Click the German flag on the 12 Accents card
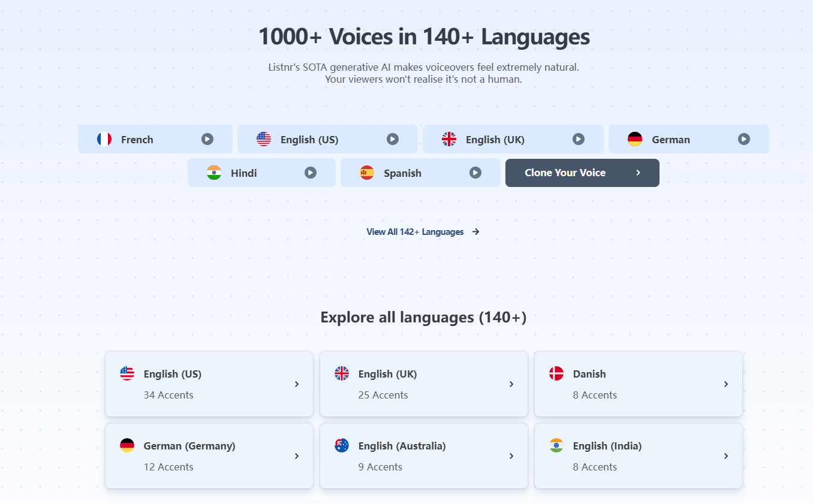Viewport: 813px width, 504px height. [127, 445]
